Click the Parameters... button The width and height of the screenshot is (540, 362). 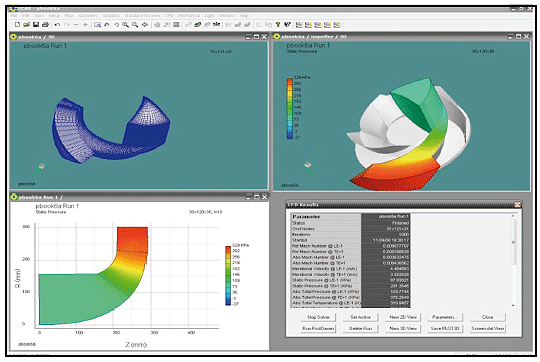[445, 317]
